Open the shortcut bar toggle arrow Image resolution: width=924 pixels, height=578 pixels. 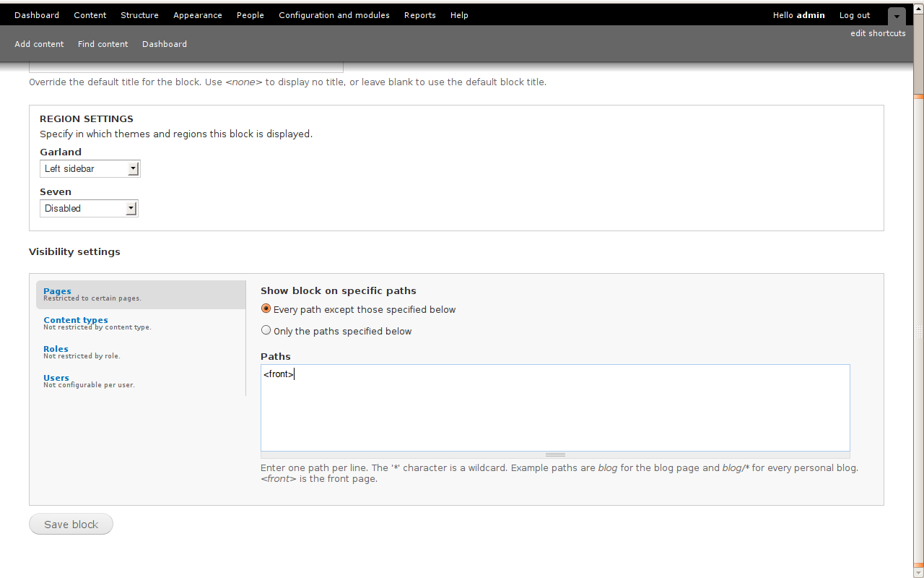tap(896, 15)
